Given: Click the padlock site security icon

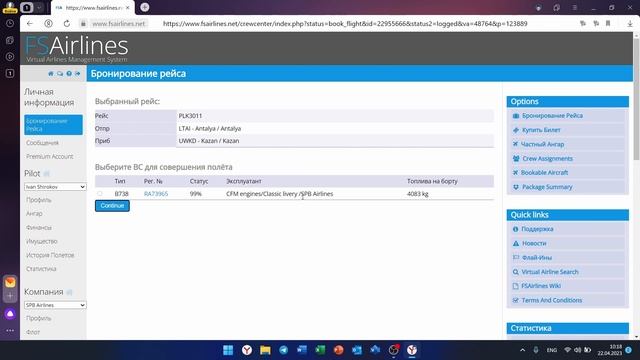Looking at the screenshot, I should click(83, 24).
